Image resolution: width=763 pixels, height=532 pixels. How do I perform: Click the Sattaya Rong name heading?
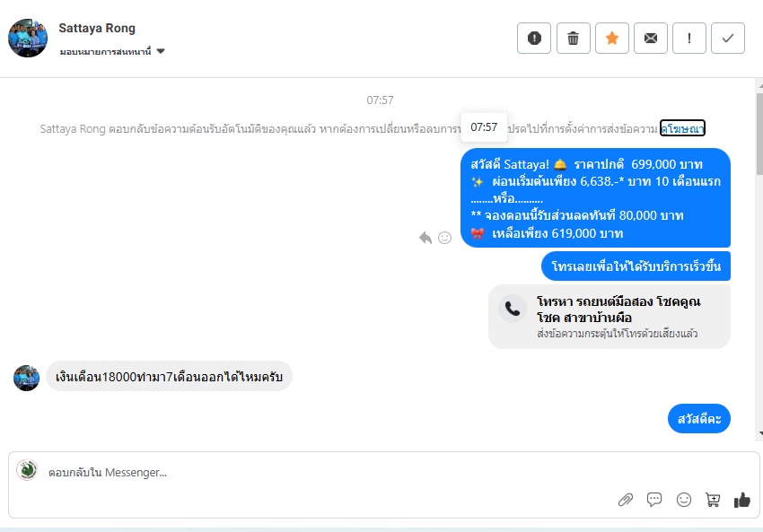pos(97,28)
